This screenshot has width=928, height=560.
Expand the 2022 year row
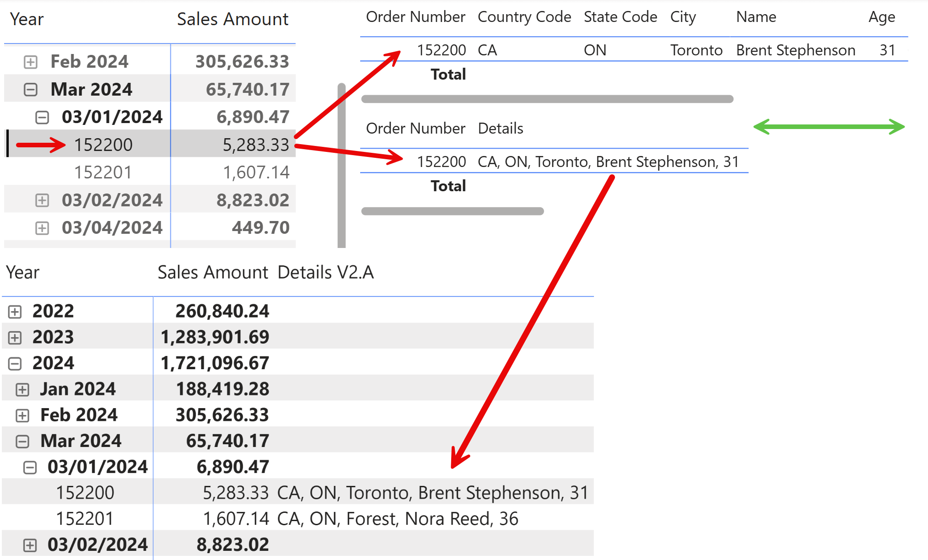point(15,312)
